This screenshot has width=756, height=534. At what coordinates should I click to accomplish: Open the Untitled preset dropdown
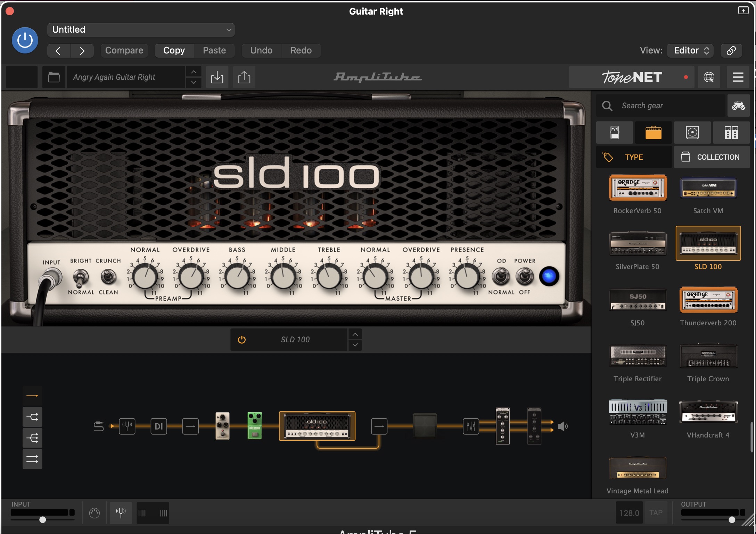click(x=141, y=30)
